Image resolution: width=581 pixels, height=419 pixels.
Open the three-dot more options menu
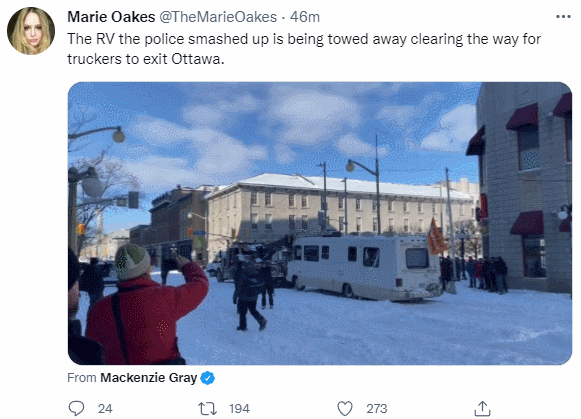coord(563,17)
